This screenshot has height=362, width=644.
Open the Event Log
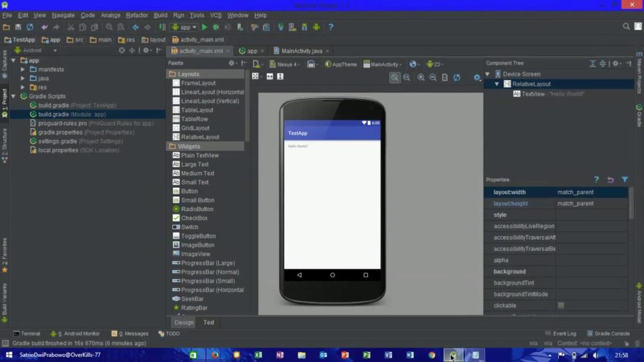coord(560,333)
